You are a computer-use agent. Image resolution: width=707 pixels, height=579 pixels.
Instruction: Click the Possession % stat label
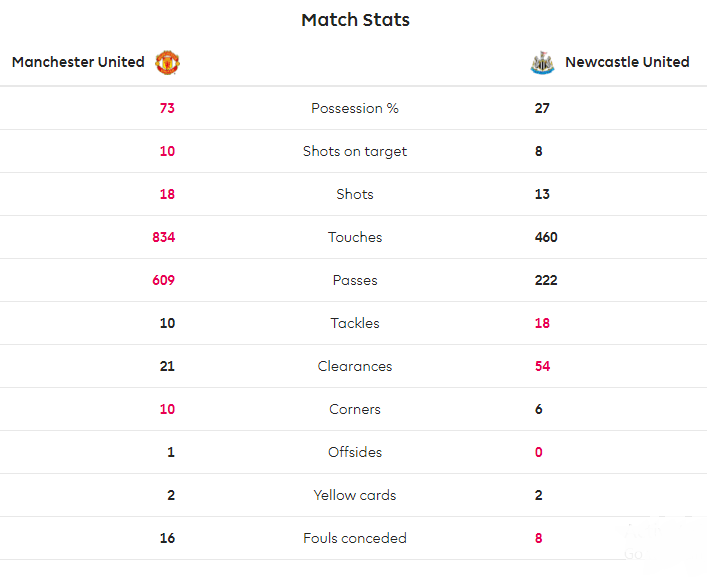tap(355, 108)
